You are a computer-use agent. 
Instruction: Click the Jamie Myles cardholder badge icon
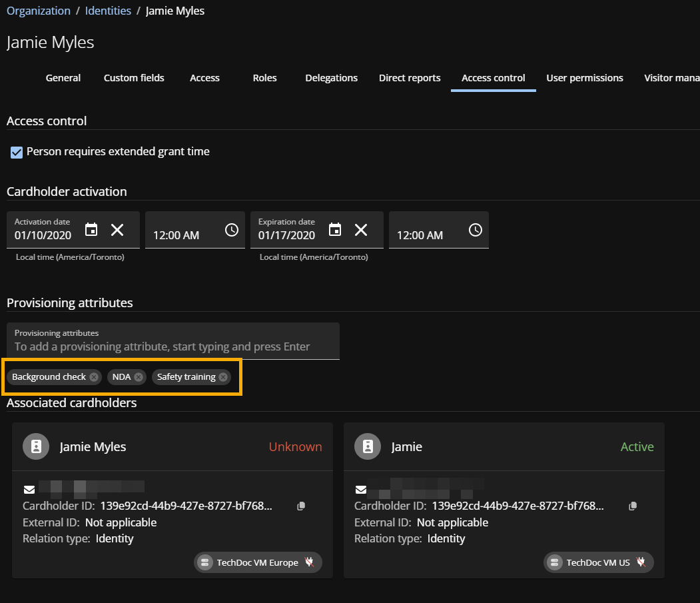[36, 447]
